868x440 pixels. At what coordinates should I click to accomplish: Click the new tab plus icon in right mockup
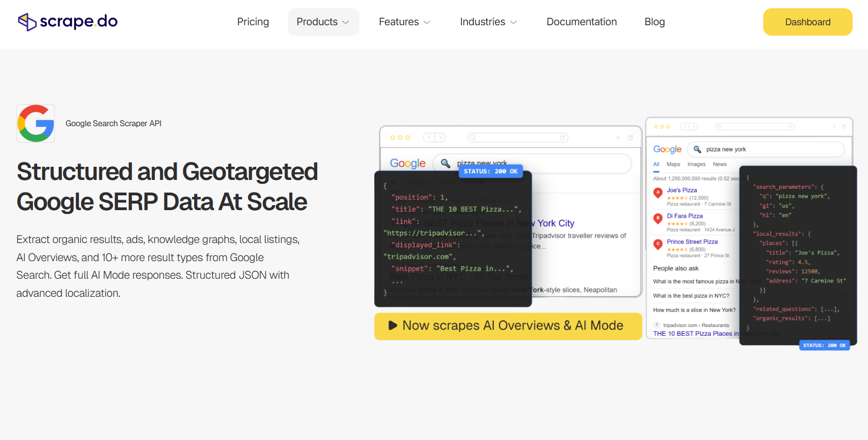[x=834, y=127]
